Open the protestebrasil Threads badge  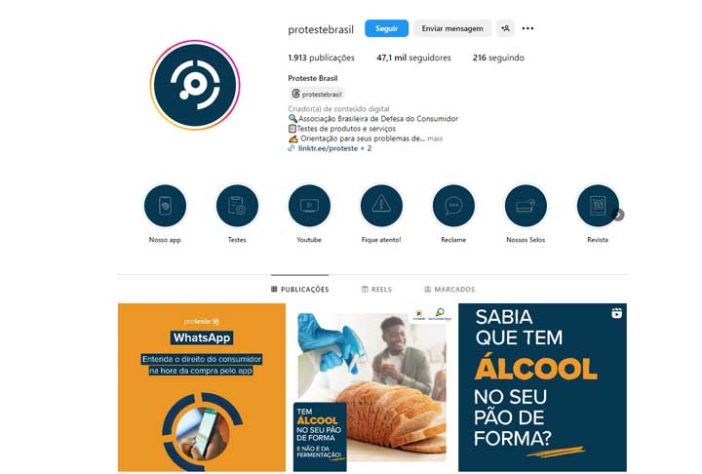pyautogui.click(x=317, y=94)
